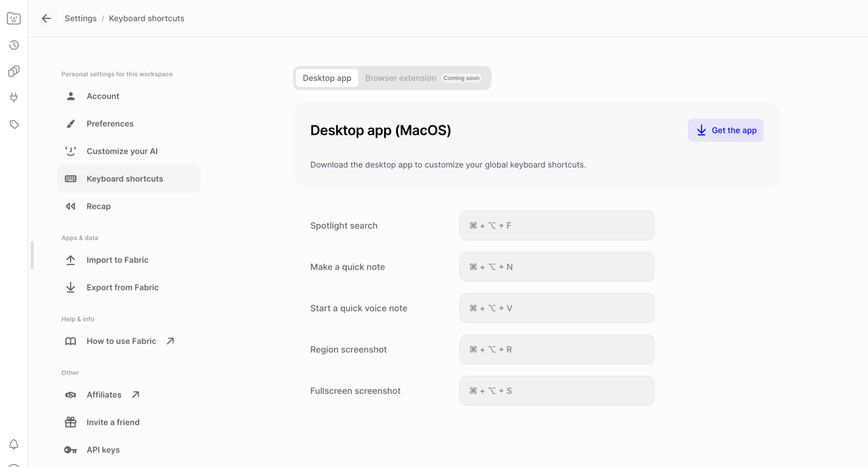This screenshot has height=467, width=868.
Task: Click the tag icon in left rail
Action: (x=14, y=124)
